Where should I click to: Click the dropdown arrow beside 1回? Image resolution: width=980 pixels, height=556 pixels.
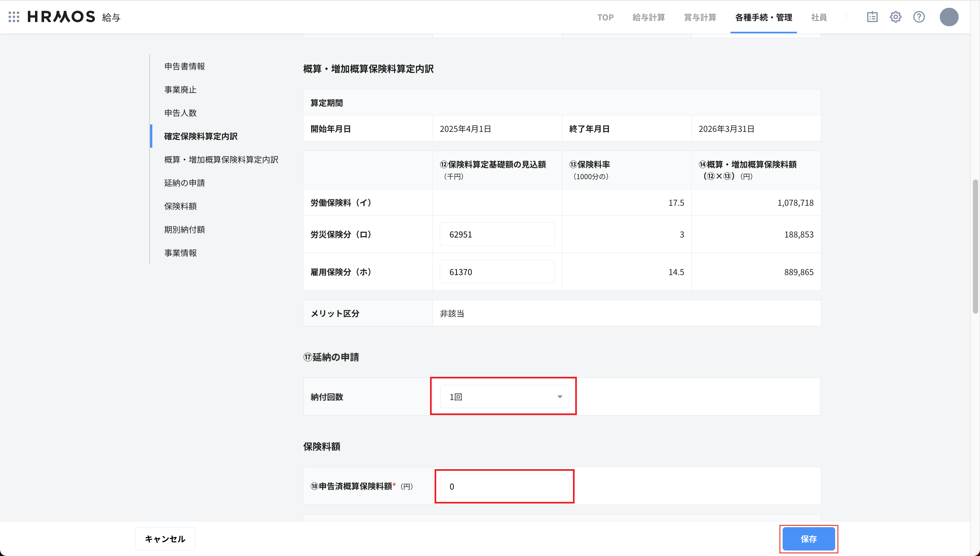coord(559,397)
